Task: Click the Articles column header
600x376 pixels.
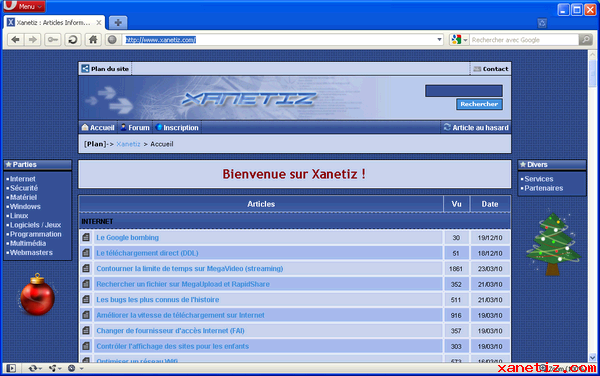Action: [261, 204]
